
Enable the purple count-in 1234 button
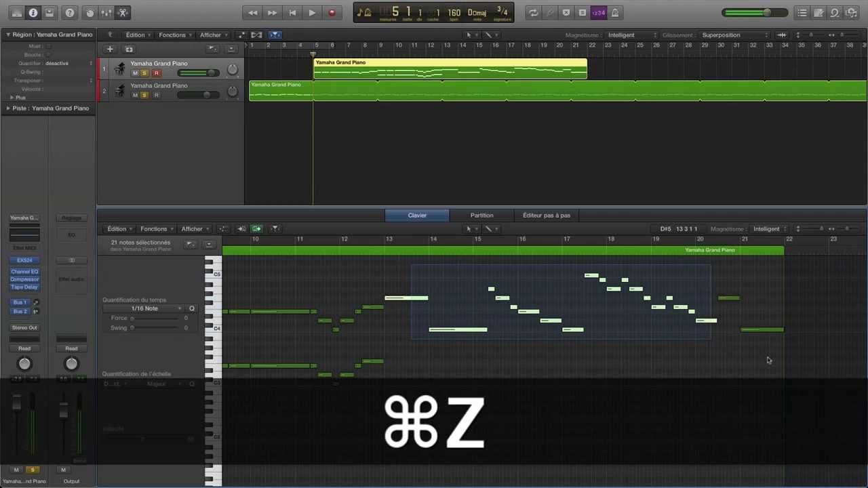598,13
